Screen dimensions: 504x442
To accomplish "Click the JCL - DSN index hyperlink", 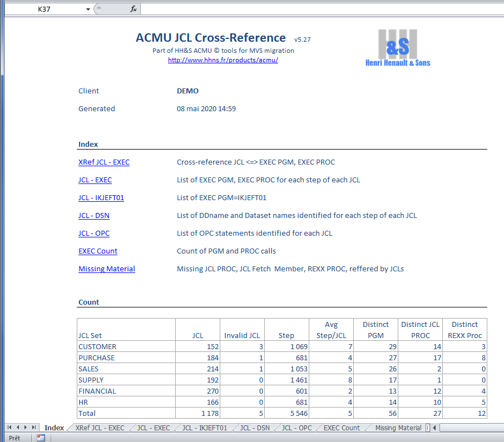I will (x=93, y=216).
